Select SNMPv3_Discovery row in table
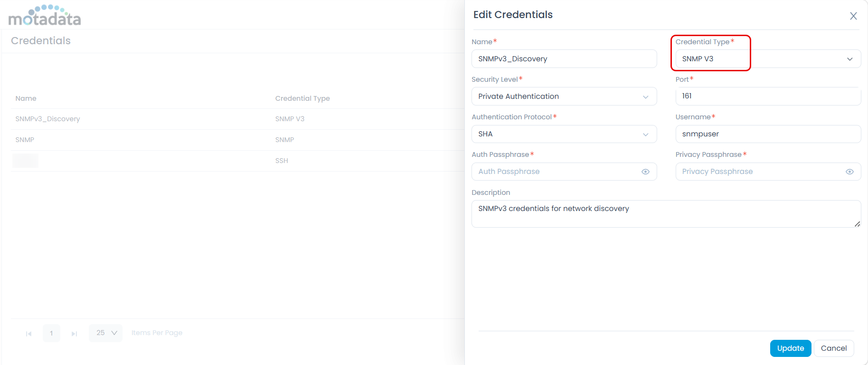The image size is (868, 365). pos(47,119)
